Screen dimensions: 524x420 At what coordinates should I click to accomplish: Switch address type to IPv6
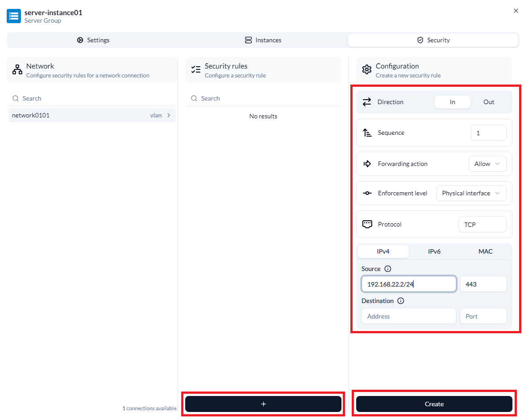(x=434, y=251)
